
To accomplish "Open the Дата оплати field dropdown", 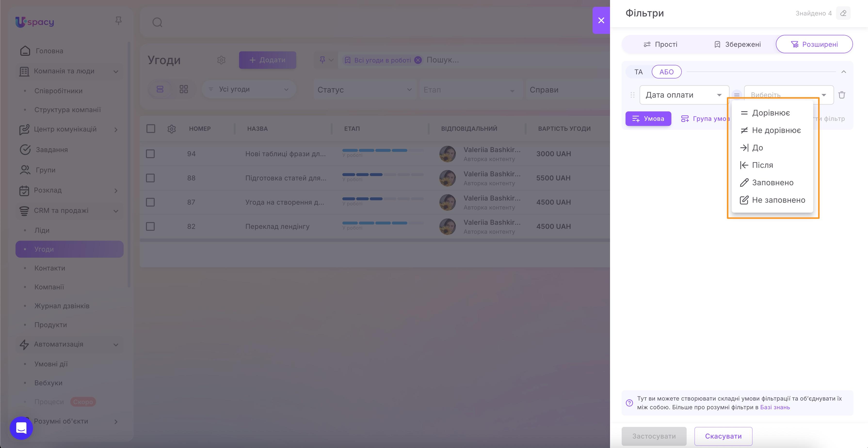I will click(684, 95).
